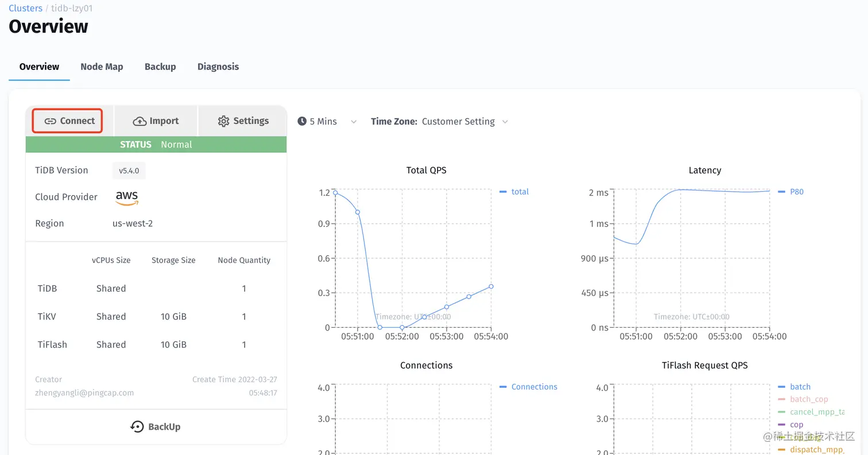Image resolution: width=868 pixels, height=455 pixels.
Task: Click the Node Quantity column header
Action: (244, 260)
